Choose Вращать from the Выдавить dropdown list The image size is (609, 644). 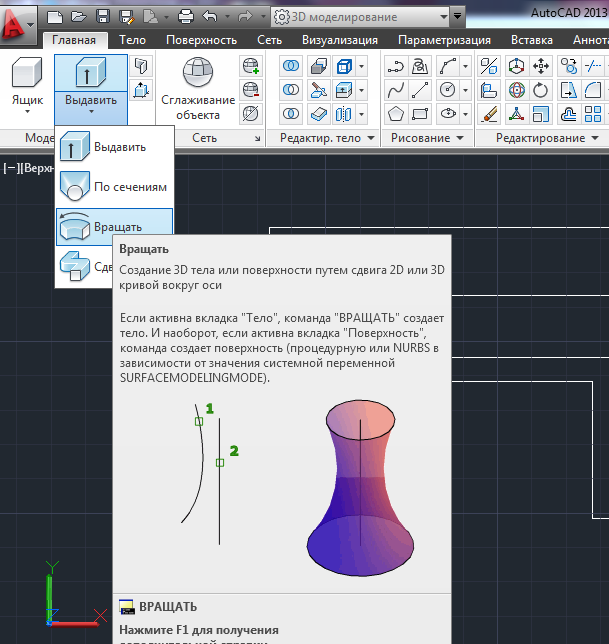coord(114,227)
